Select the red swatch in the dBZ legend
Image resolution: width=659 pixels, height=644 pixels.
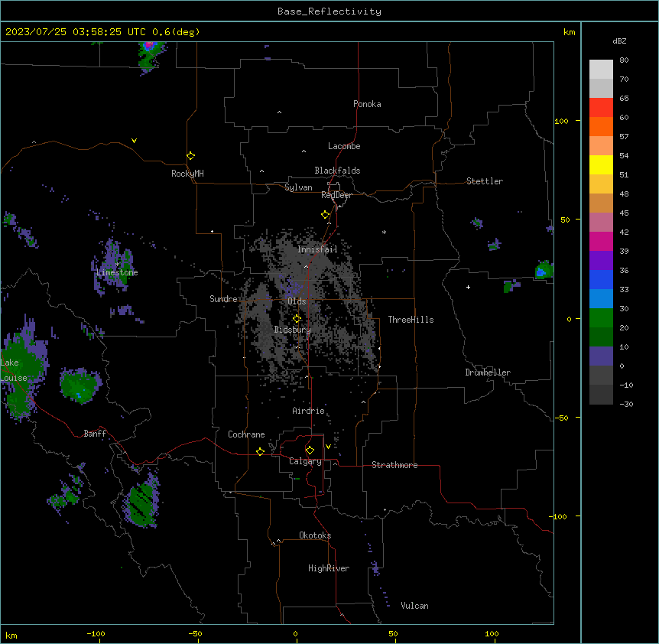pos(601,108)
